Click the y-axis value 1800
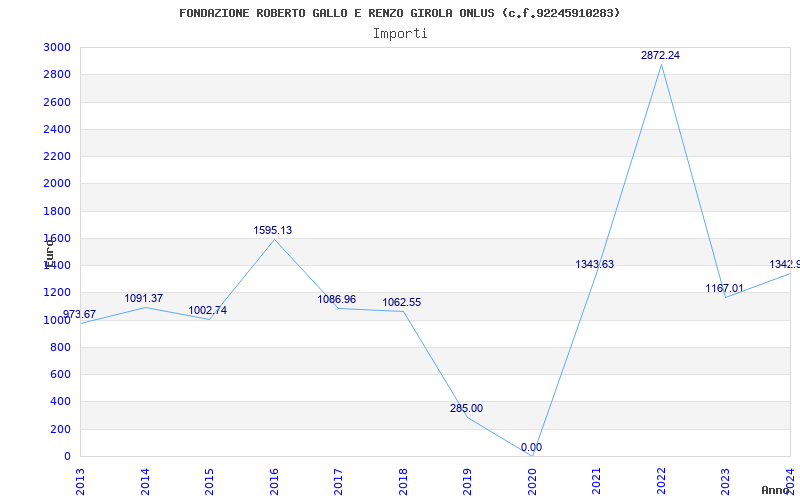 point(57,211)
